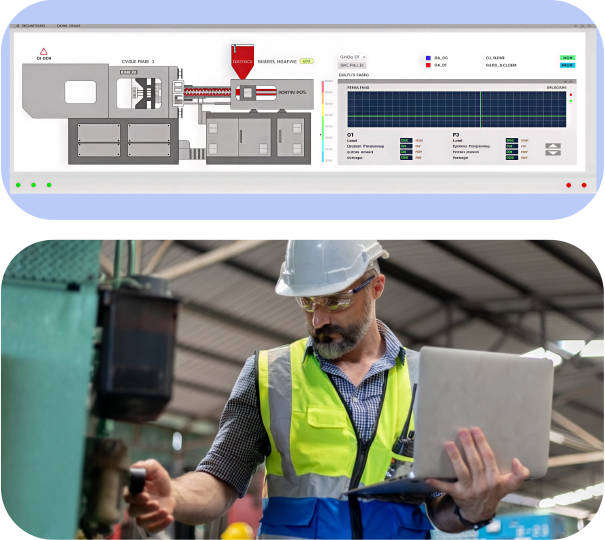Screen dimensions: 605x540
Task: Select the red injection screw in the barrel
Action: [x=206, y=92]
